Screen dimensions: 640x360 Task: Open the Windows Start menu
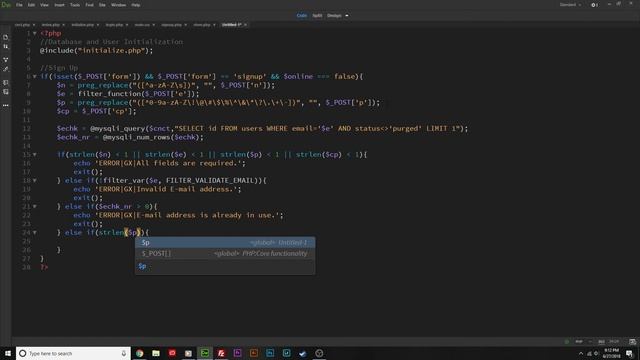tap(8, 353)
